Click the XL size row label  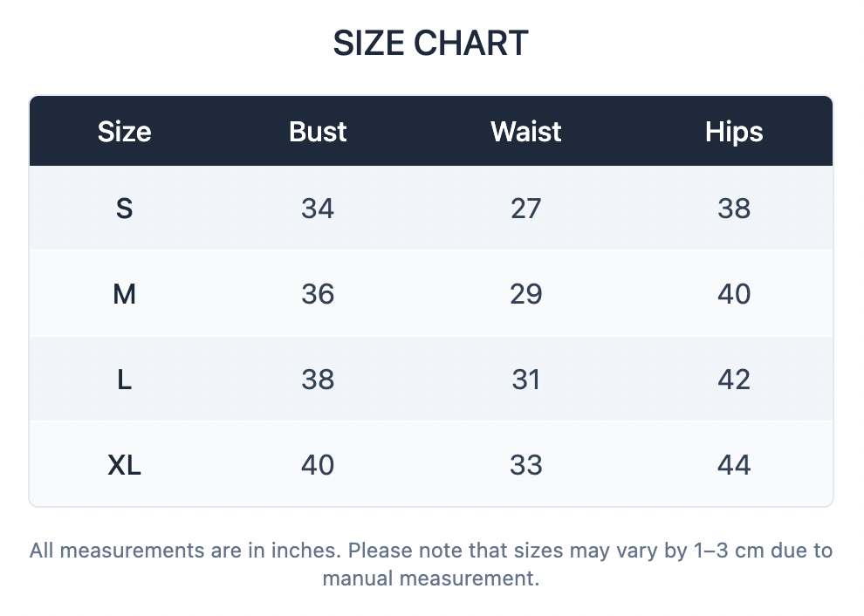pos(125,464)
